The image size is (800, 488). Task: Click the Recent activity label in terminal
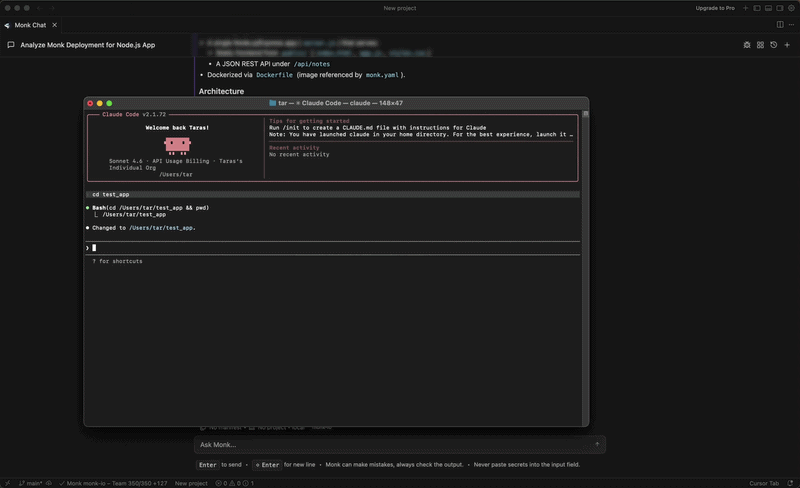pyautogui.click(x=294, y=148)
